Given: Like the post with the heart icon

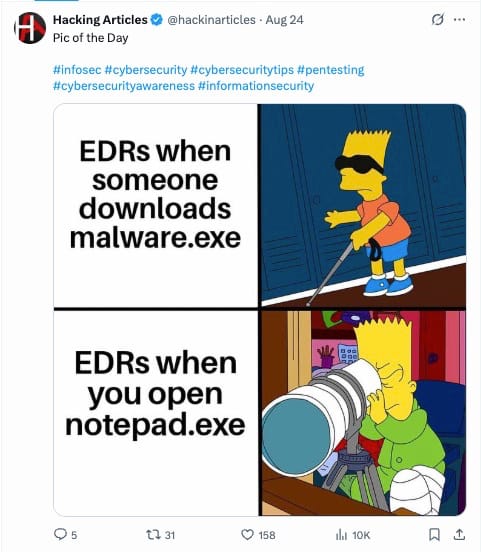Looking at the screenshot, I should point(247,535).
